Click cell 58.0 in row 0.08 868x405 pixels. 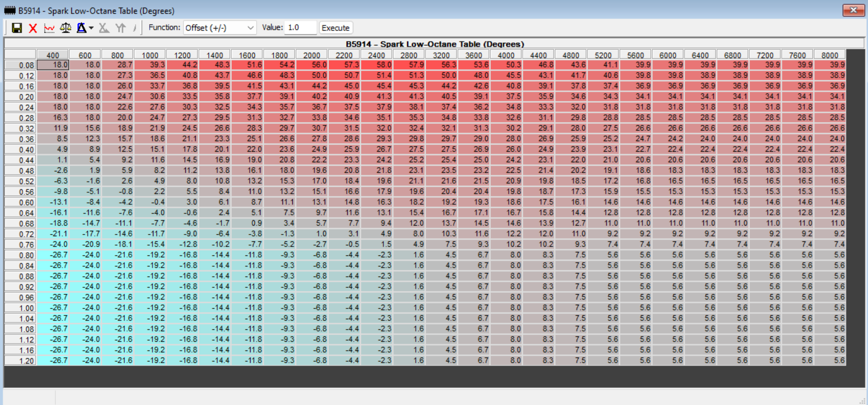(x=376, y=65)
